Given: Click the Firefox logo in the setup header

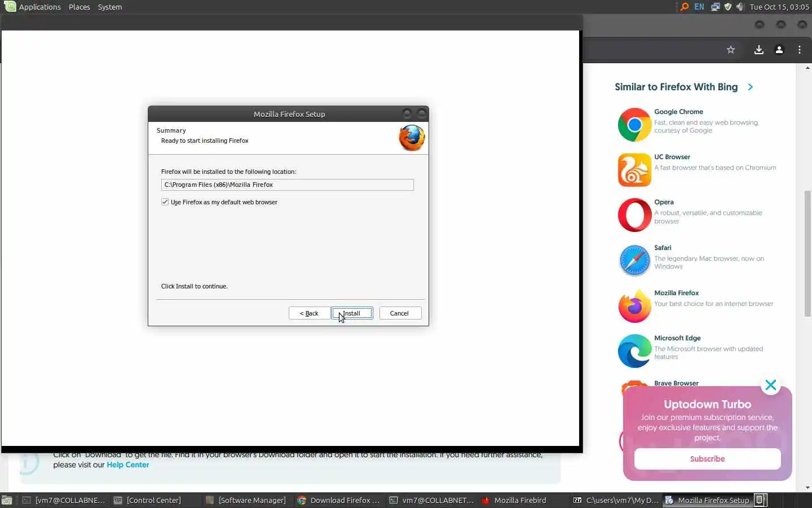Looking at the screenshot, I should pyautogui.click(x=412, y=138).
